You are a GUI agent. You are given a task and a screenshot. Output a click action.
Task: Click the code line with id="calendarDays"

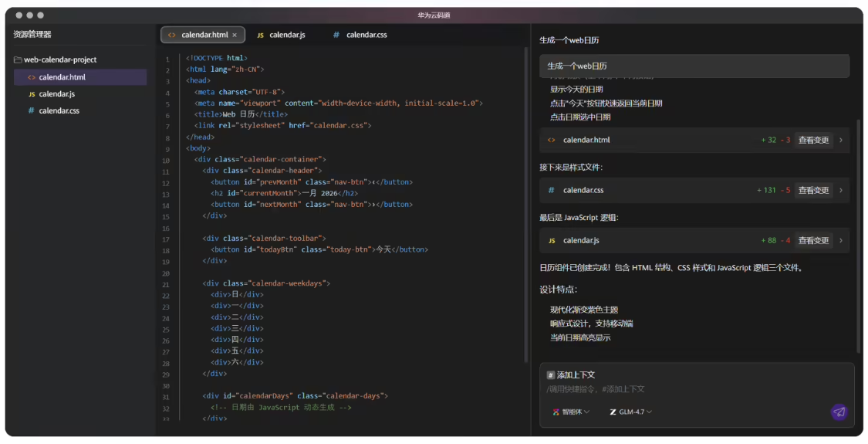click(x=295, y=396)
